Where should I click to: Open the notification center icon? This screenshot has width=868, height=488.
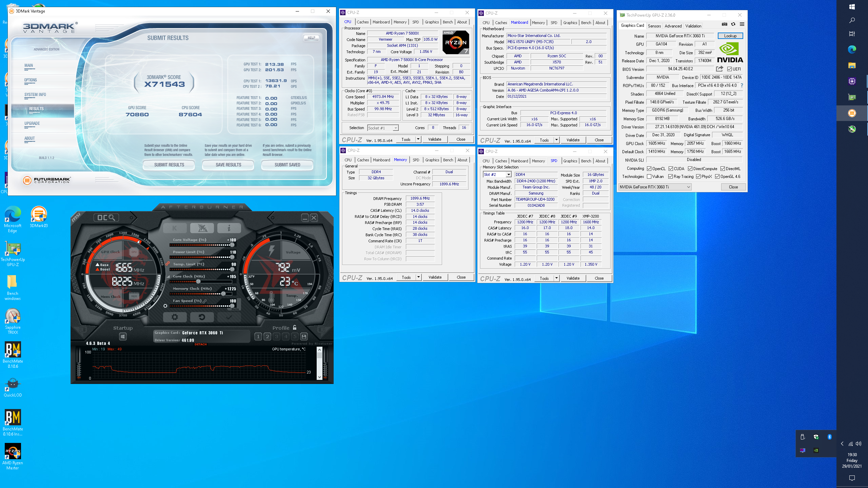click(x=852, y=478)
